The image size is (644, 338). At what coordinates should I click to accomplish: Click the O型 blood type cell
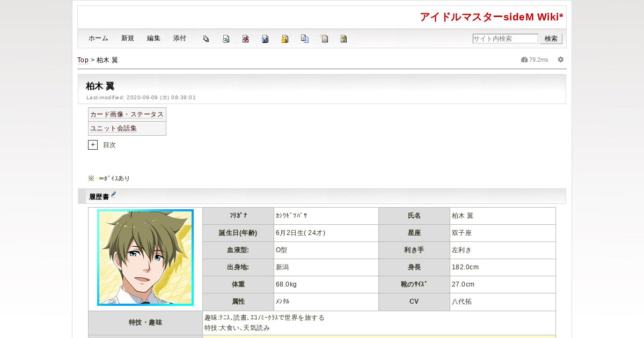click(326, 250)
